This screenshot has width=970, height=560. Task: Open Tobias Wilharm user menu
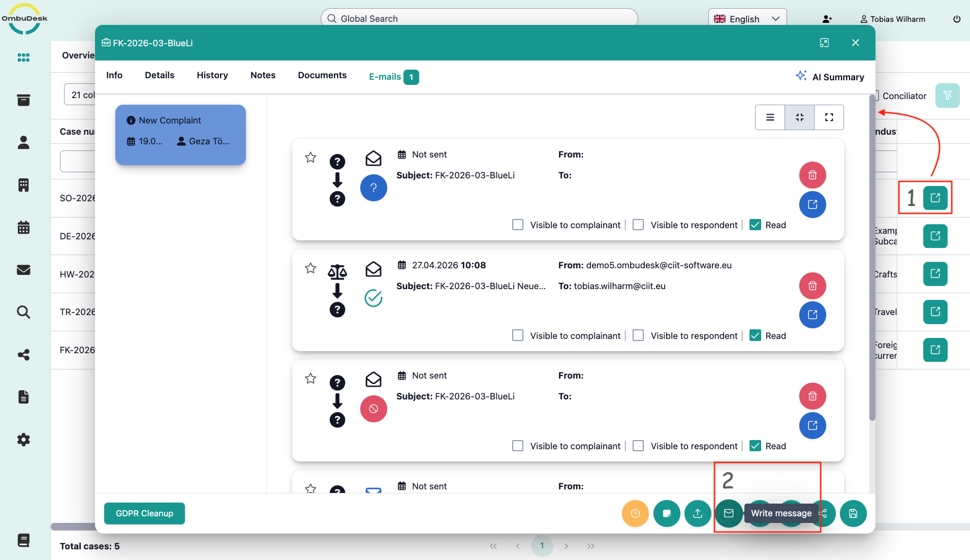[893, 19]
